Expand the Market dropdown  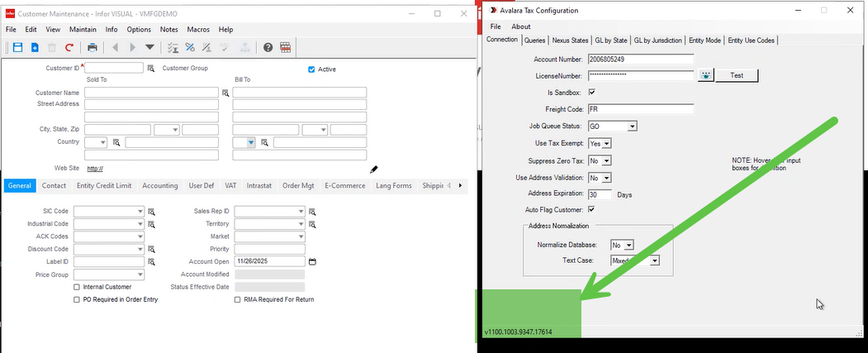point(301,236)
